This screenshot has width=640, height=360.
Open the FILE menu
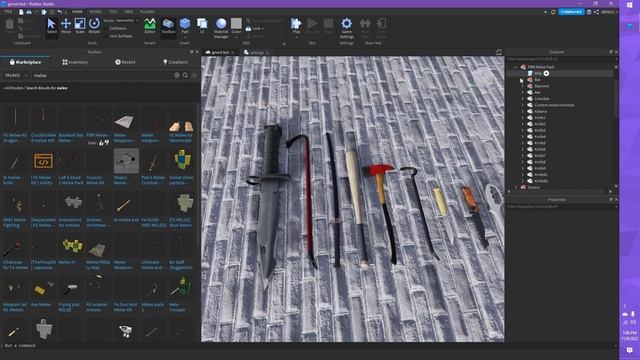point(8,12)
